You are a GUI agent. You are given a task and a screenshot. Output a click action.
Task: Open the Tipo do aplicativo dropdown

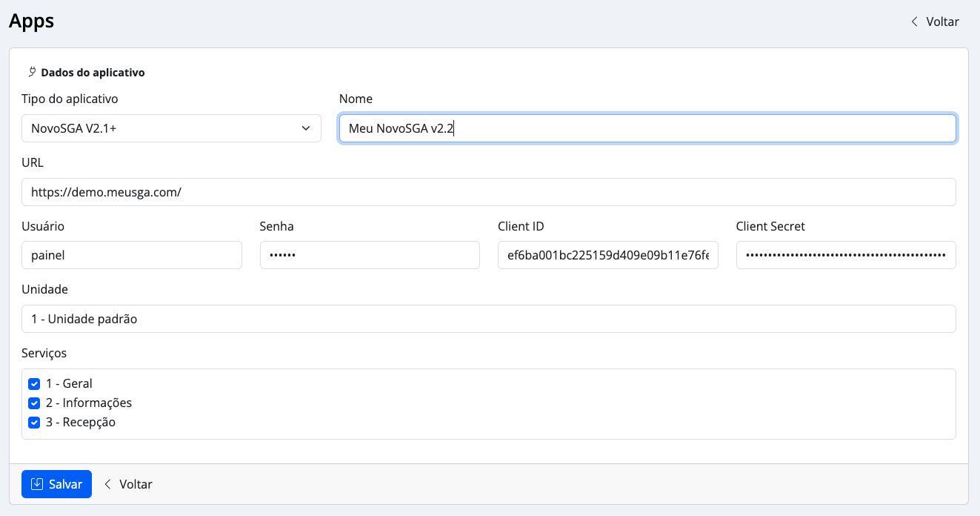[x=170, y=128]
